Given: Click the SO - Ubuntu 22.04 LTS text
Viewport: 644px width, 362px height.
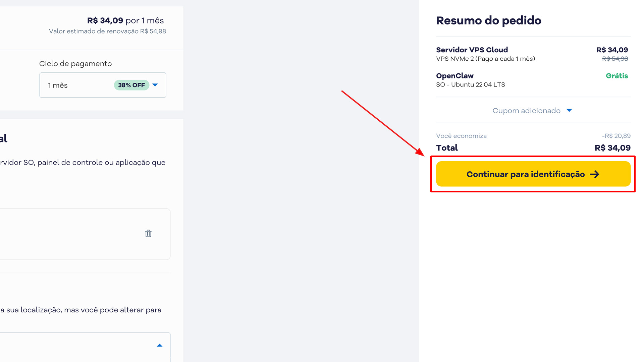Looking at the screenshot, I should pos(471,84).
